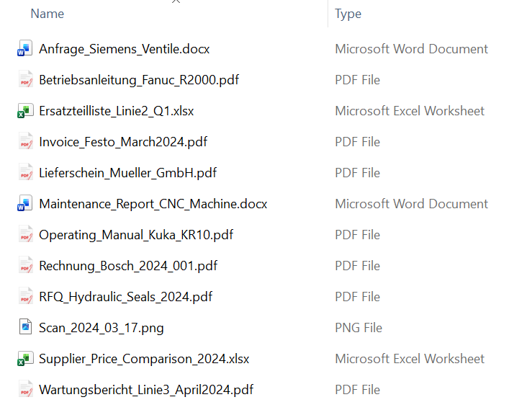532x410 pixels.
Task: Click Microsoft Word Document type of Maintenance_Report row
Action: coord(411,204)
